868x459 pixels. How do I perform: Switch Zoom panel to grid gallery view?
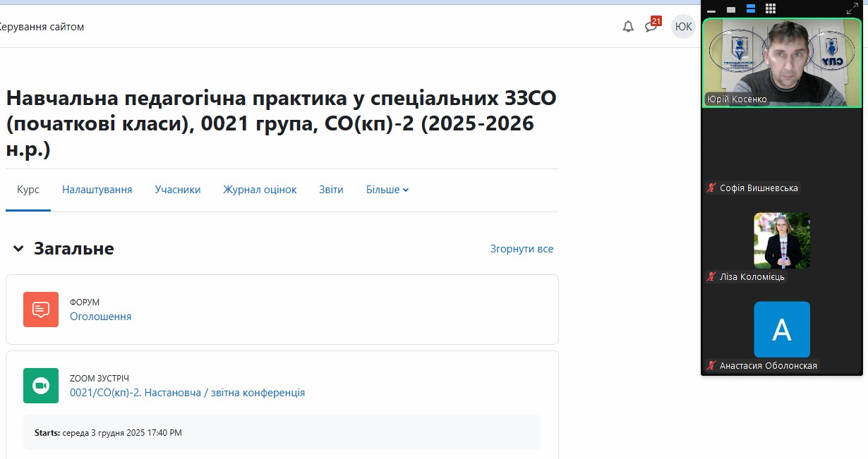[771, 9]
